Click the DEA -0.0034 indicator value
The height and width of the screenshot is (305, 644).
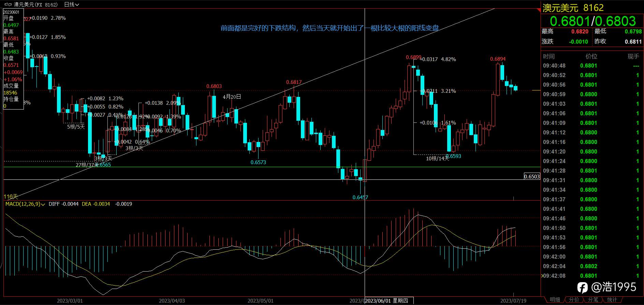(96, 204)
